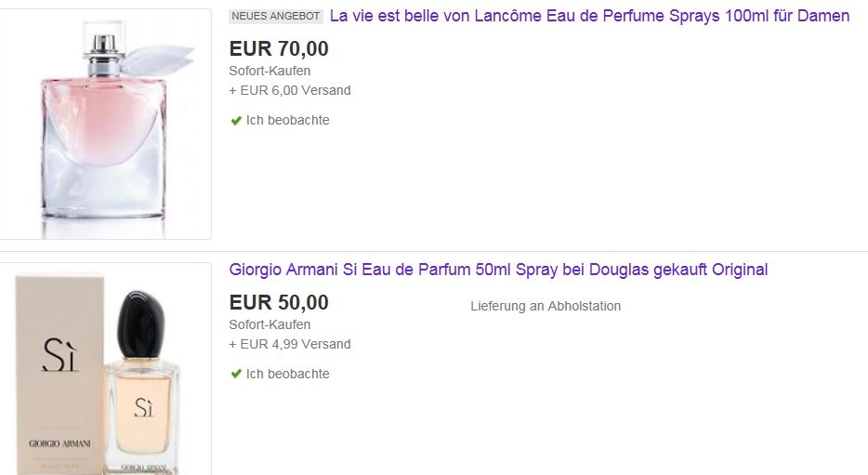Click the '+ EUR 4,99 Versand' shipping text
868x475 pixels.
[x=290, y=344]
